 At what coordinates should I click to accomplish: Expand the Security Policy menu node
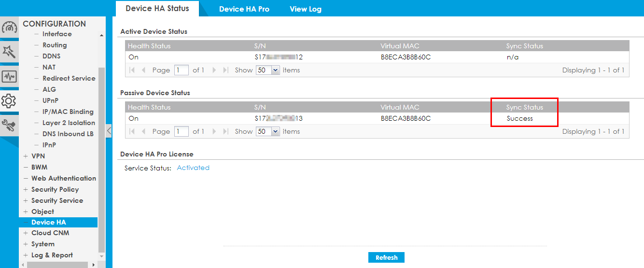point(26,190)
